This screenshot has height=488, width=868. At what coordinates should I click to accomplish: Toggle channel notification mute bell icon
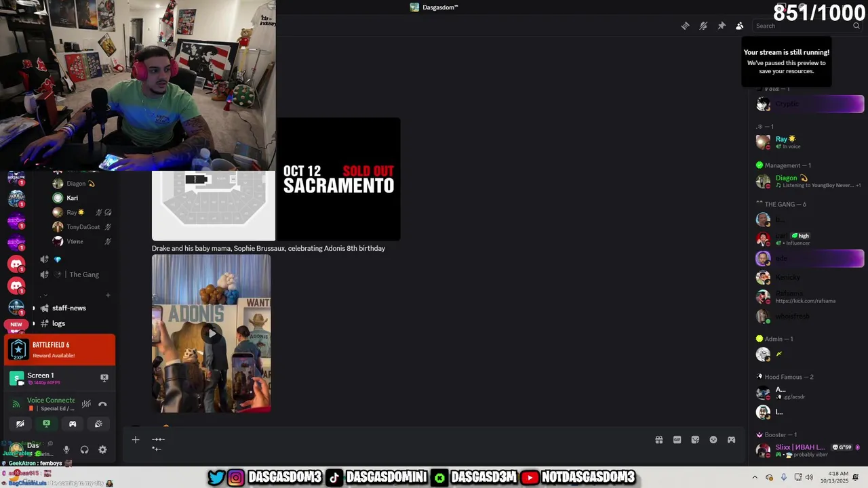[x=703, y=26]
